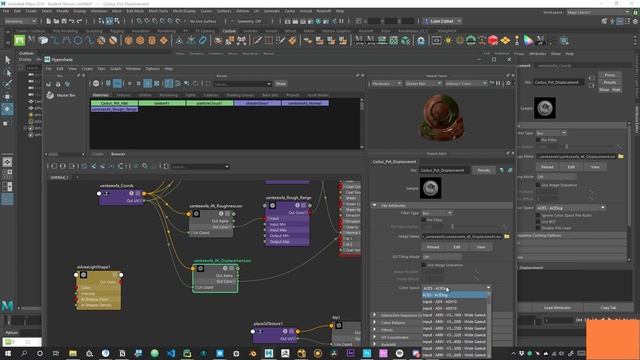Open File Explorer from the taskbar
This screenshot has width=640, height=360.
(73, 353)
